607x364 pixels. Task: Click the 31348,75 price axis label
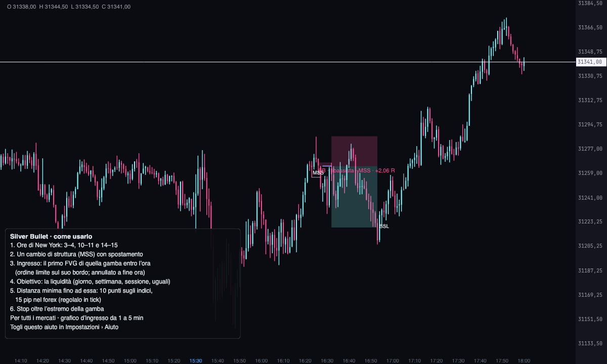coord(590,52)
